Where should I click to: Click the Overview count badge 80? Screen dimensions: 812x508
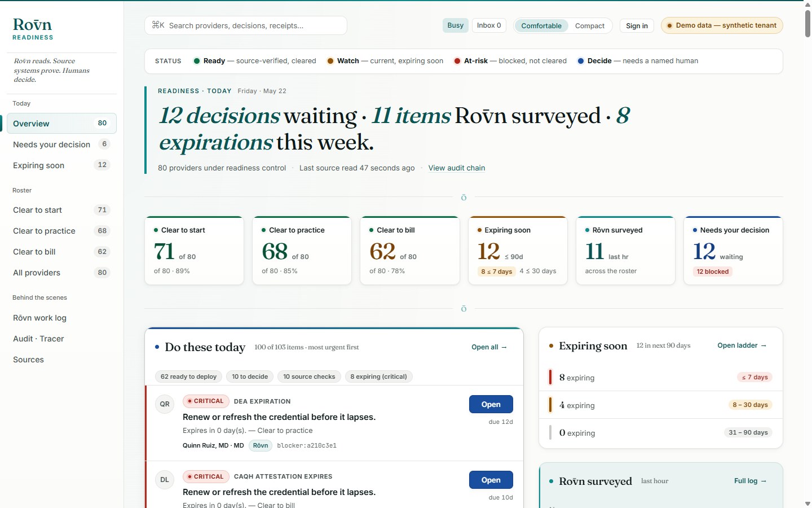102,123
